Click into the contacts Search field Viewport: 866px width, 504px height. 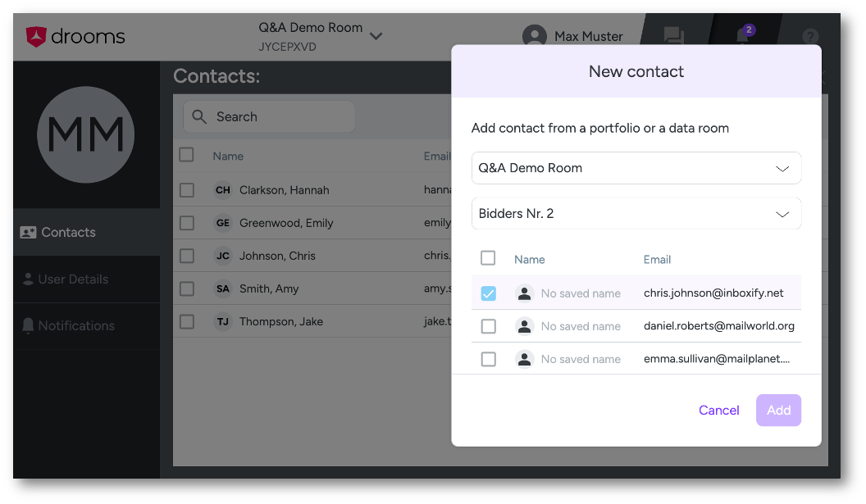point(269,116)
